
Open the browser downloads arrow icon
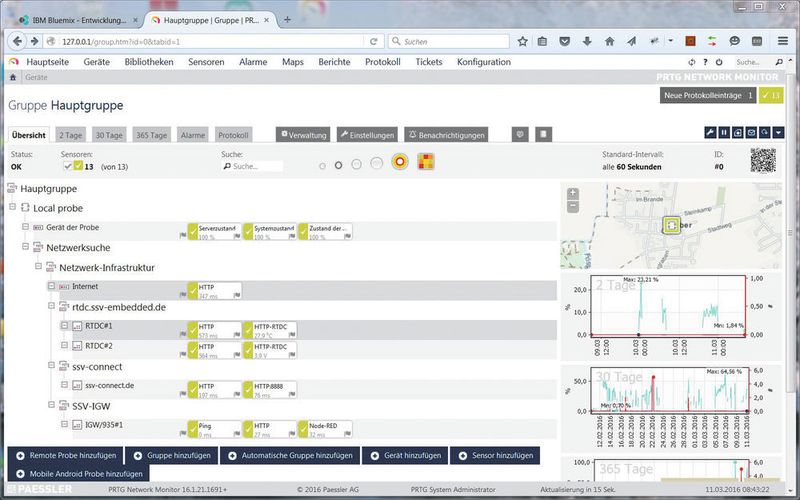coord(587,41)
